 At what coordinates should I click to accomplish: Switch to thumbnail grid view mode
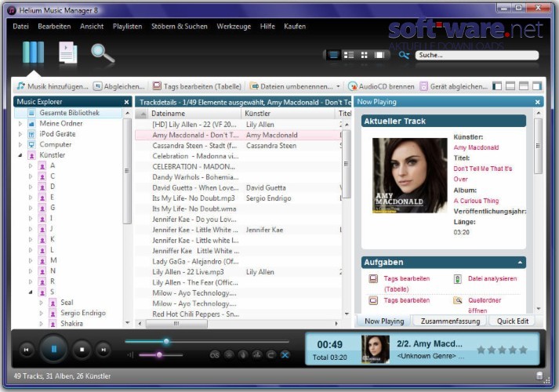click(x=364, y=55)
